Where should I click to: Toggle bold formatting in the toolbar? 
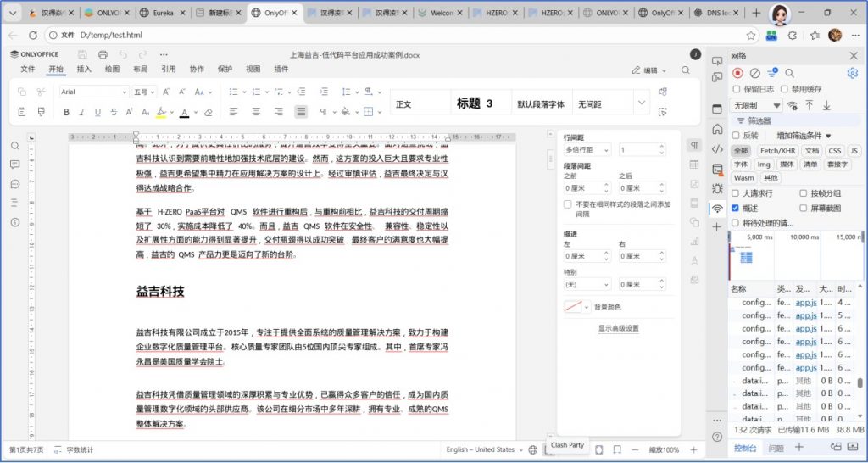click(x=66, y=112)
